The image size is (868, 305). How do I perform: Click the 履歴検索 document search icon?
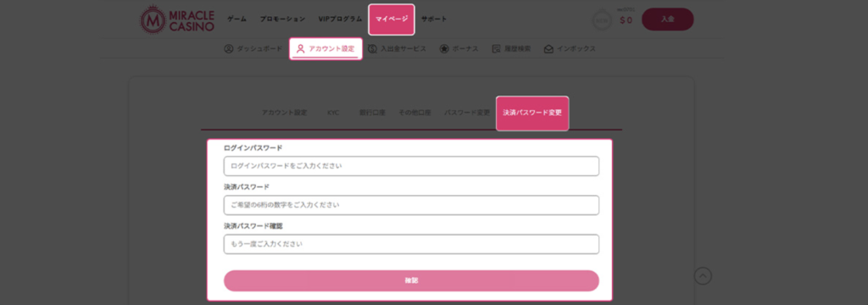click(x=497, y=48)
